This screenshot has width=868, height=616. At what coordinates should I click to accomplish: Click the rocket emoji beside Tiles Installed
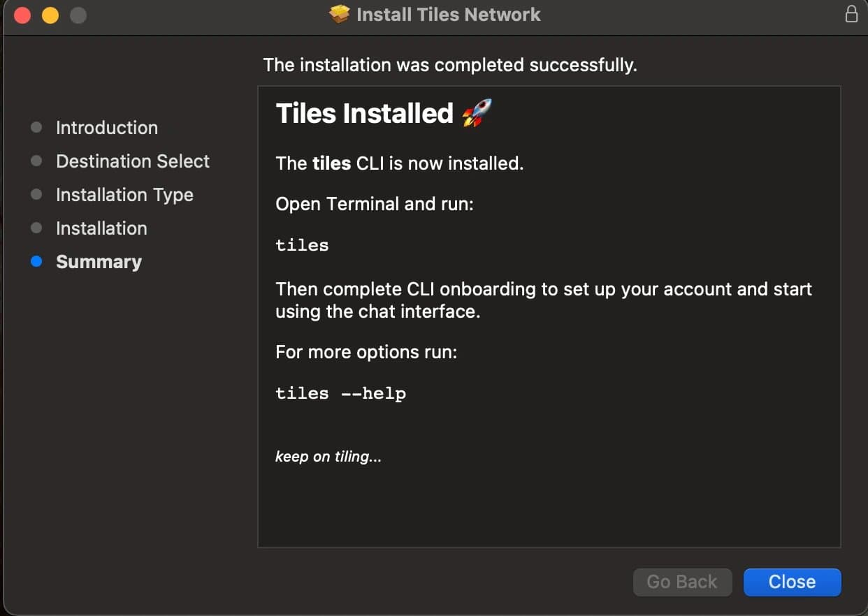tap(477, 113)
